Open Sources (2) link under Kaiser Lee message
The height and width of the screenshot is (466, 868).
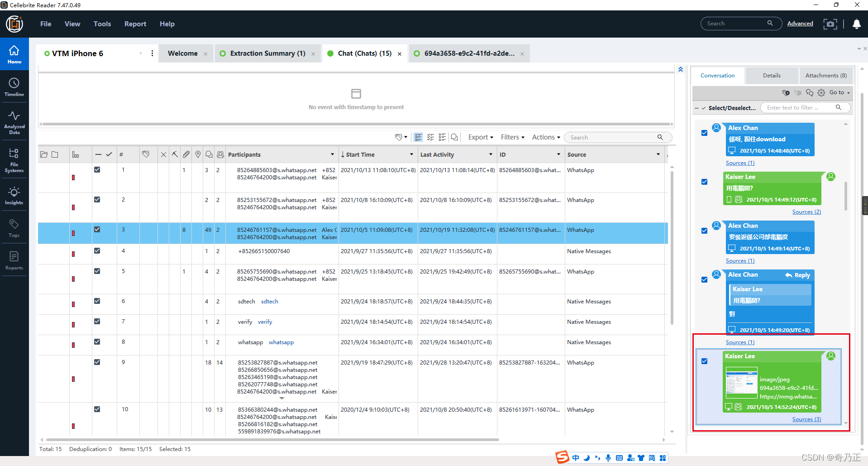[806, 212]
